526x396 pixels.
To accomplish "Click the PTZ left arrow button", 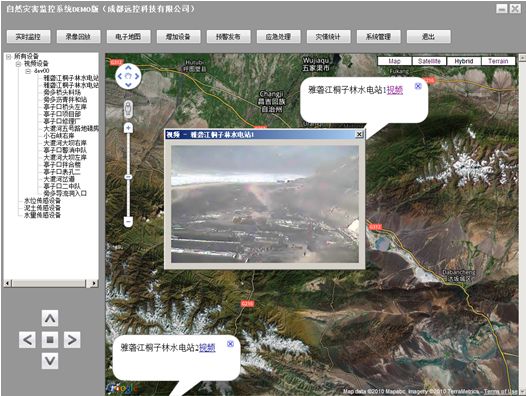I will click(28, 340).
